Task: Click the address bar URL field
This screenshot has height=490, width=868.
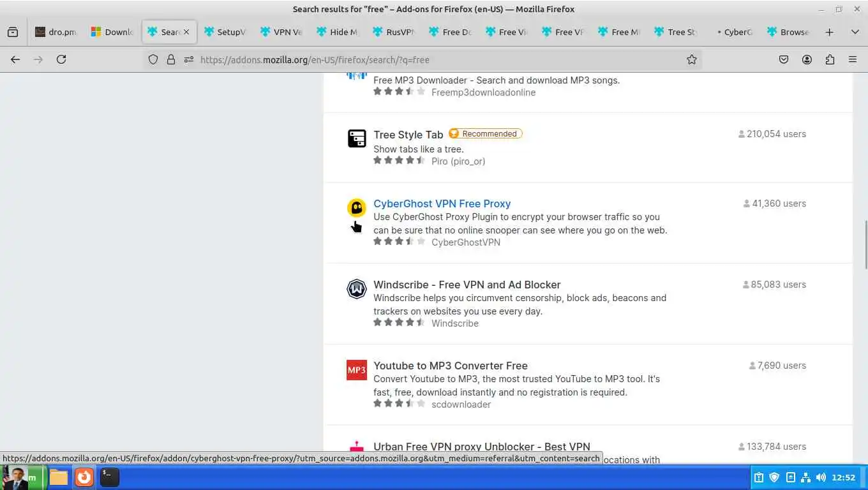Action: click(x=421, y=59)
